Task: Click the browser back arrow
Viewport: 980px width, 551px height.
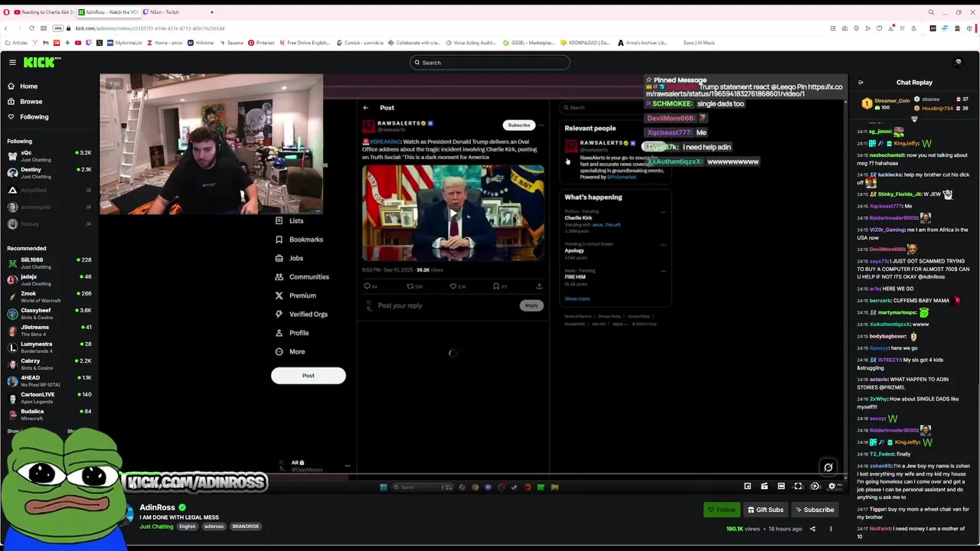Action: 8,28
